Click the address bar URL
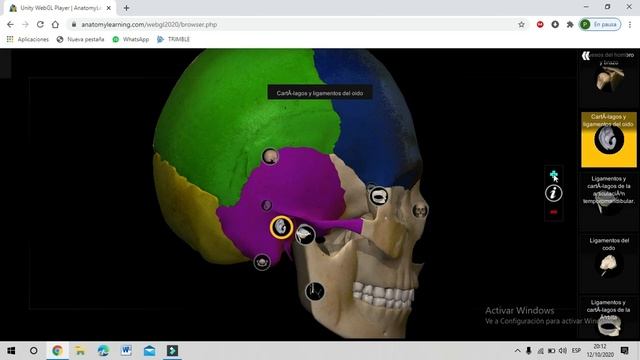Screen dimensions: 640x360 pos(149,24)
